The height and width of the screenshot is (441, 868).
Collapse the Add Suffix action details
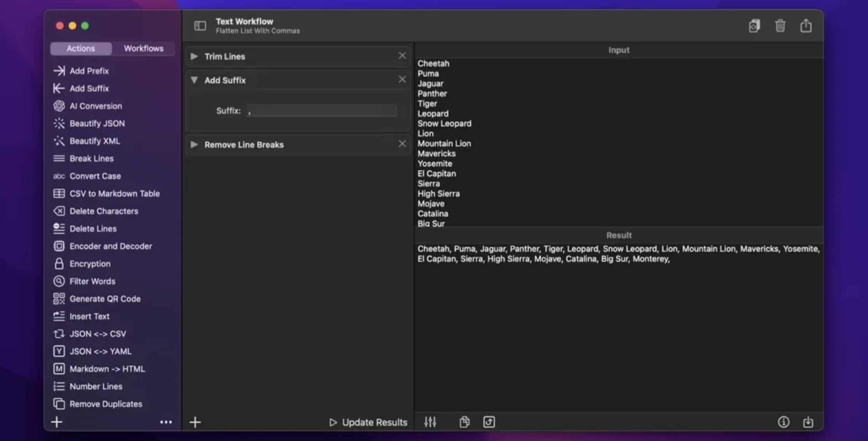click(x=195, y=80)
